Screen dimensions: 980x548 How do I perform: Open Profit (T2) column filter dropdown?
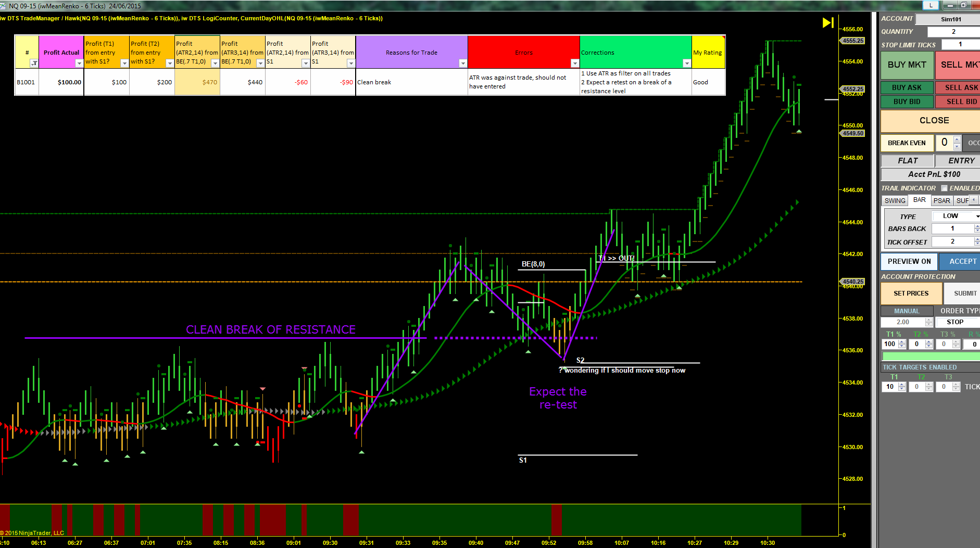170,63
